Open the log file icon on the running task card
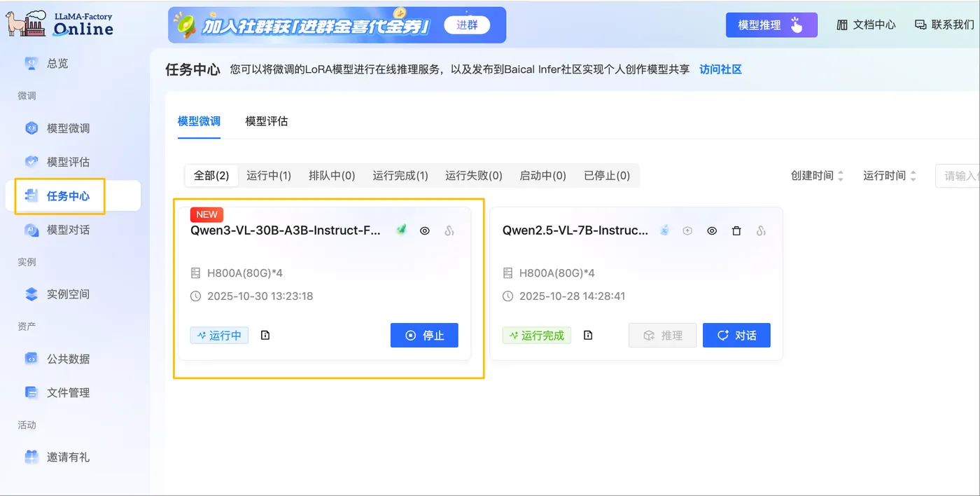The width and height of the screenshot is (980, 496). click(265, 335)
